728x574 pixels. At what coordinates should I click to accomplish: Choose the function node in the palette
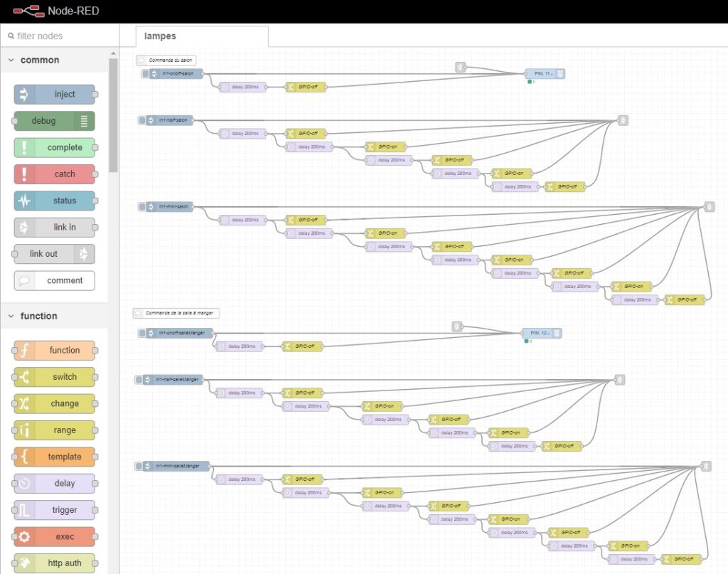coord(55,351)
